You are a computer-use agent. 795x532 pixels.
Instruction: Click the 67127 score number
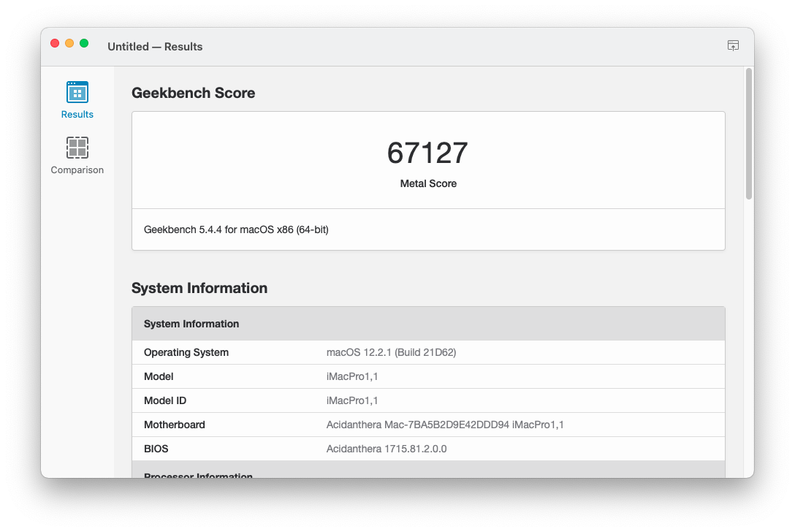[427, 153]
